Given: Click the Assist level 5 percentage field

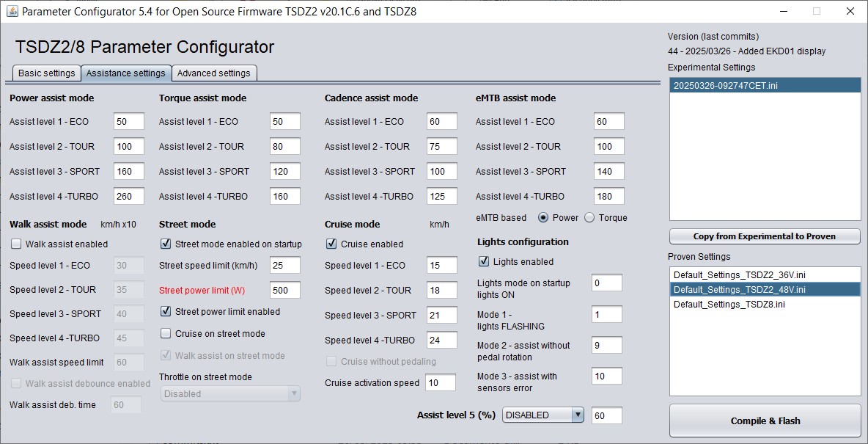Looking at the screenshot, I should [607, 415].
